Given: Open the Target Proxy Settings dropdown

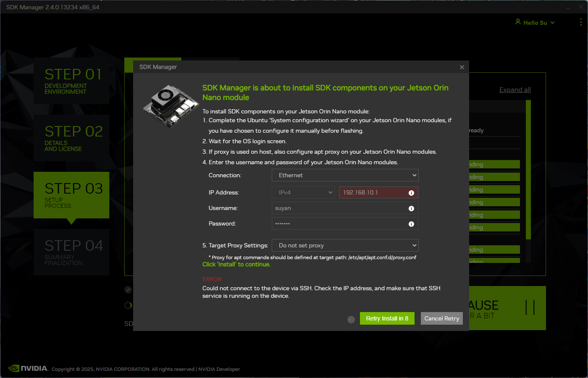Looking at the screenshot, I should tap(345, 245).
